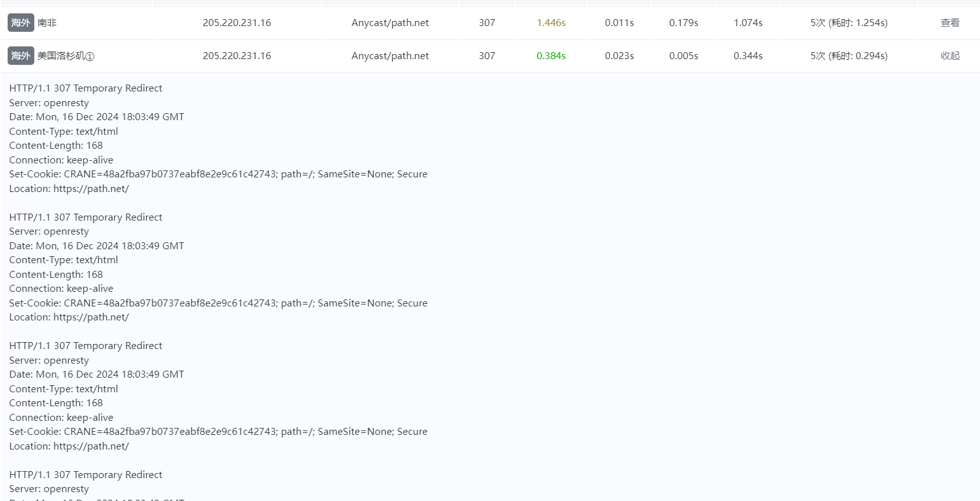Click 307 status code in 南非 row

[487, 23]
